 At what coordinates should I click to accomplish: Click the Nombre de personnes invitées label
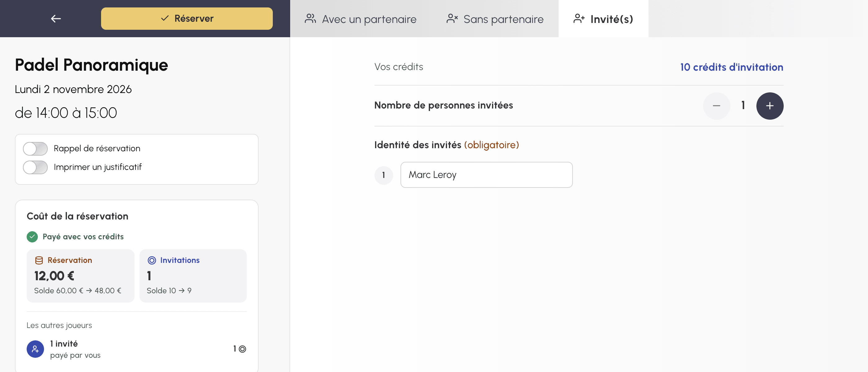[443, 105]
